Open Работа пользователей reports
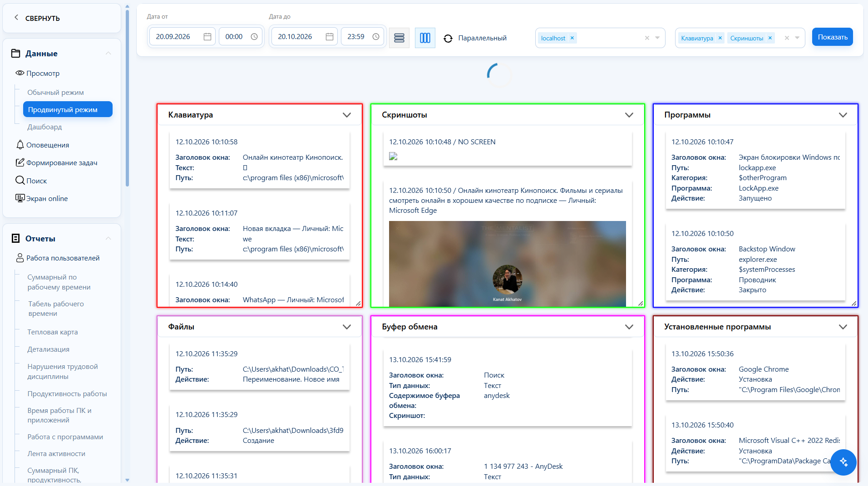The image size is (868, 486). (x=58, y=258)
